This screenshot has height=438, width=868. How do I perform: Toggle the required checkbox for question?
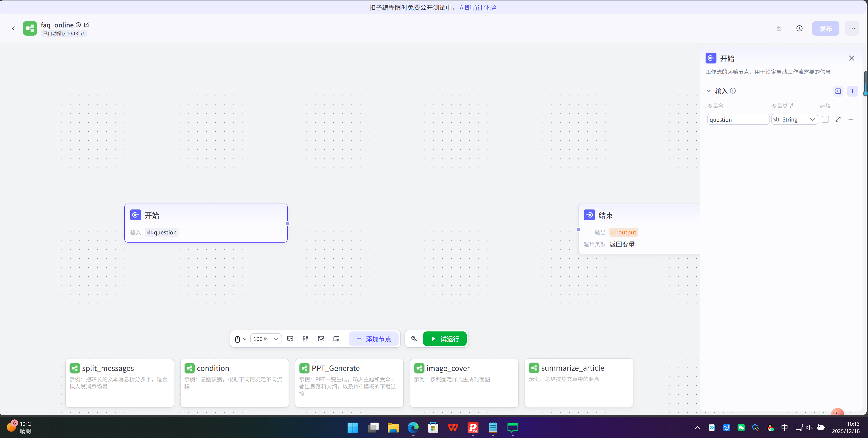pos(825,119)
